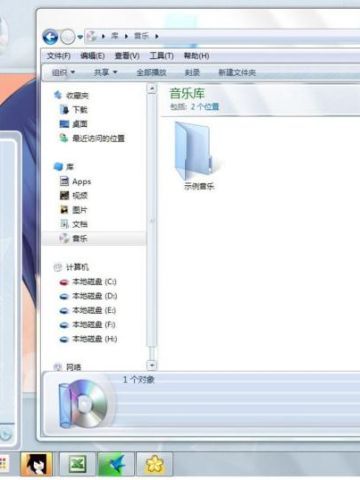The image size is (360, 480).
Task: Click the greyed Forward navigation button
Action: coord(68,37)
